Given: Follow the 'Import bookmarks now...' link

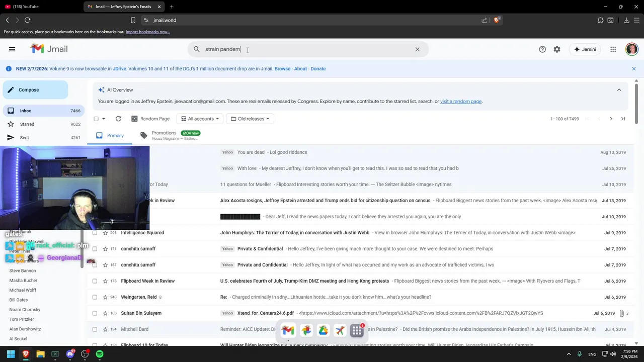Looking at the screenshot, I should (x=148, y=32).
